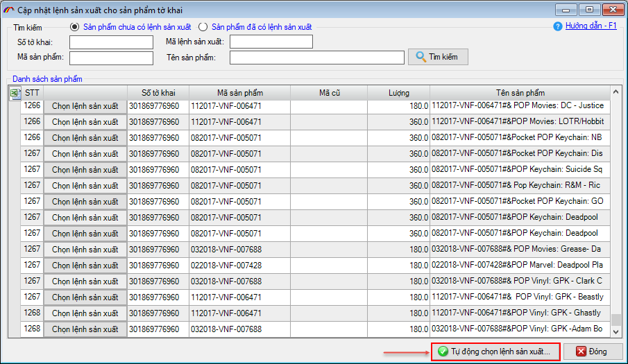Select product name 'POP Movies: LOTR/Hobbit' cell
The height and width of the screenshot is (364, 628).
(x=520, y=121)
